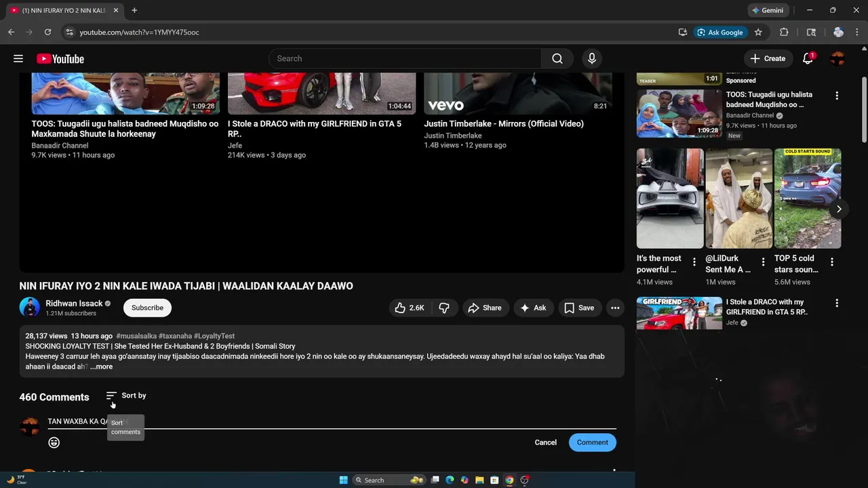The width and height of the screenshot is (868, 488).
Task: Open the Gemini button in the title bar
Action: point(768,10)
